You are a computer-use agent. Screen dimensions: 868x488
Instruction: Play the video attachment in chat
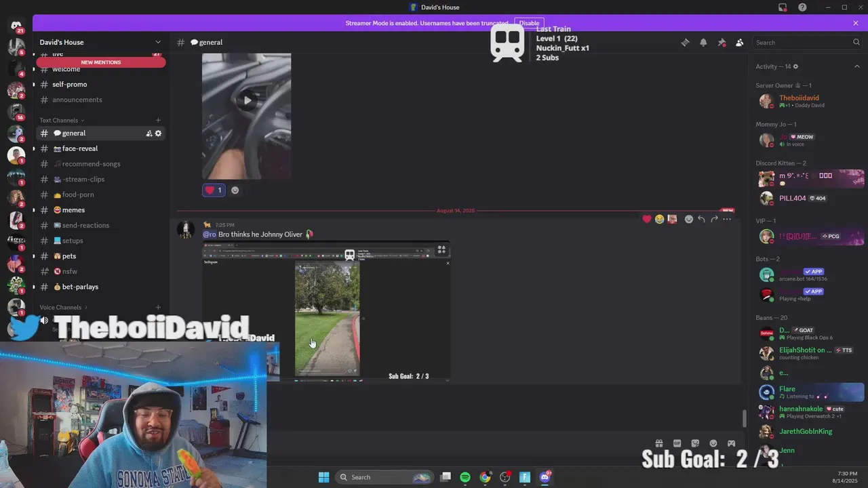coord(247,100)
